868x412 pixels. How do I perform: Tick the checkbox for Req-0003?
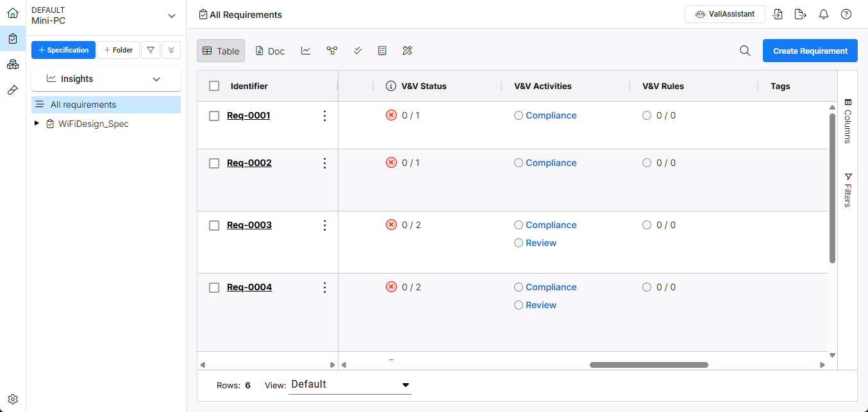pos(214,226)
